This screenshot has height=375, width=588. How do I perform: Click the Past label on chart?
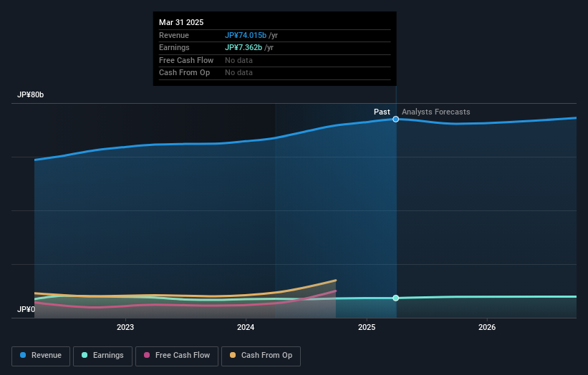click(382, 112)
